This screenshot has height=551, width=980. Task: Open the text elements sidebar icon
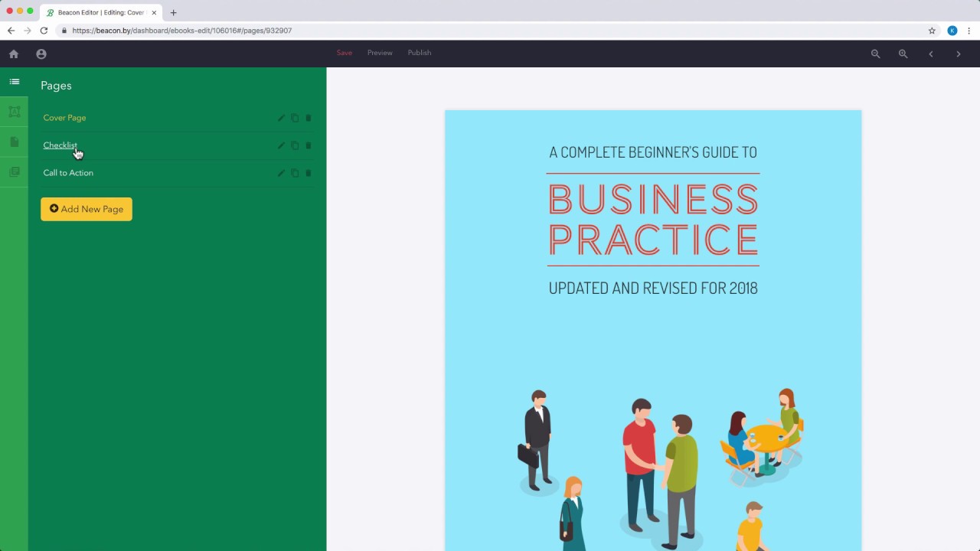(15, 112)
